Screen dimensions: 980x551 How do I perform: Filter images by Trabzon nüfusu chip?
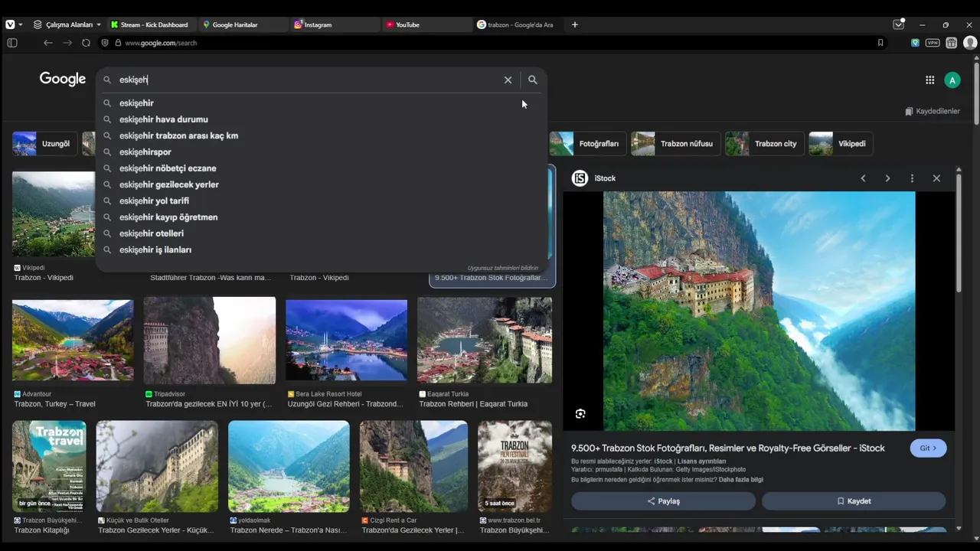tap(675, 144)
